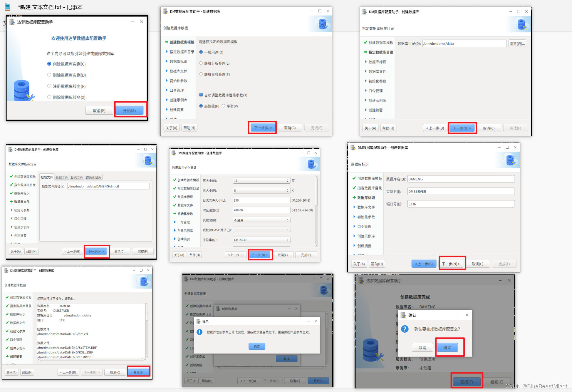Expand the 簇大小 16 combo box
This screenshot has width=572, height=392.
[x=261, y=180]
